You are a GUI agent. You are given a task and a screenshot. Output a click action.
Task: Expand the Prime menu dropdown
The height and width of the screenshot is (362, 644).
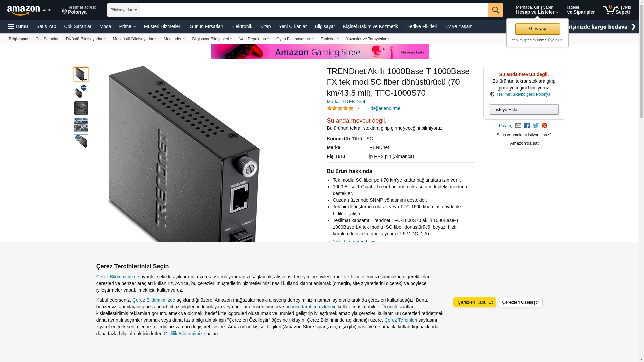(127, 26)
